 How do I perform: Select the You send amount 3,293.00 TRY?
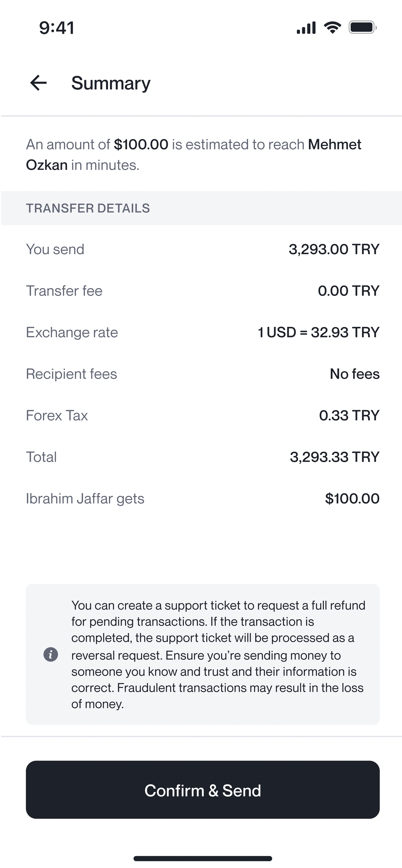click(x=334, y=249)
